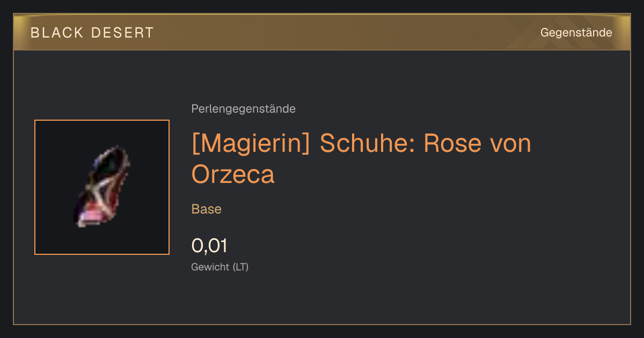The image size is (644, 338).
Task: Click the orange-framed item thumbnail box
Action: pyautogui.click(x=102, y=187)
